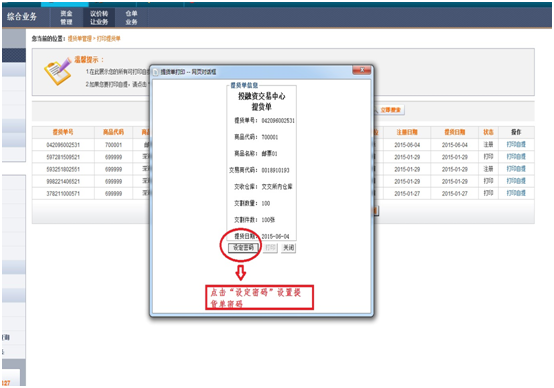Click the 商品代码 value 700001 in the dialog

[x=270, y=137]
